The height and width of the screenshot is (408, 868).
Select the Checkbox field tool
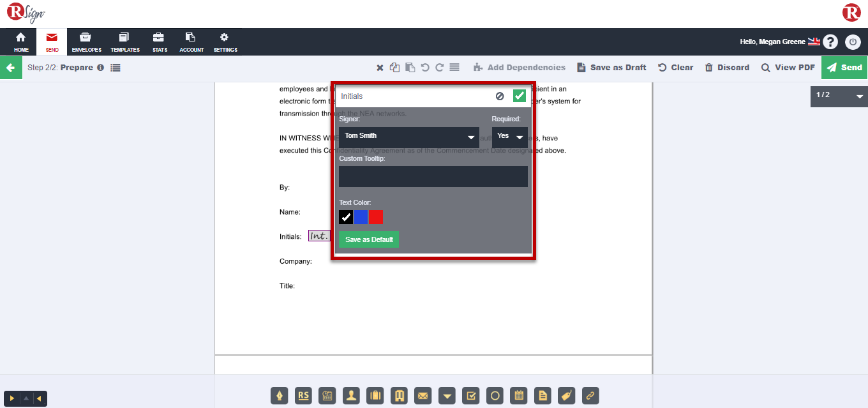(x=470, y=396)
